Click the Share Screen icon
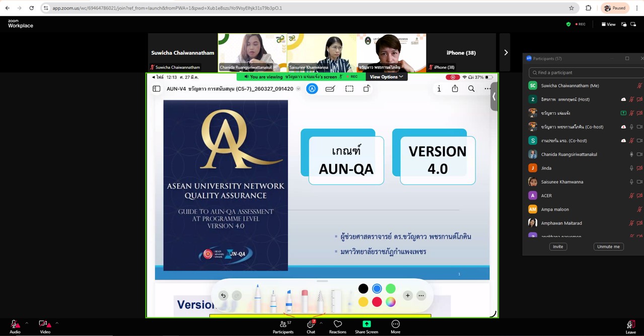This screenshot has width=644, height=336. click(366, 324)
